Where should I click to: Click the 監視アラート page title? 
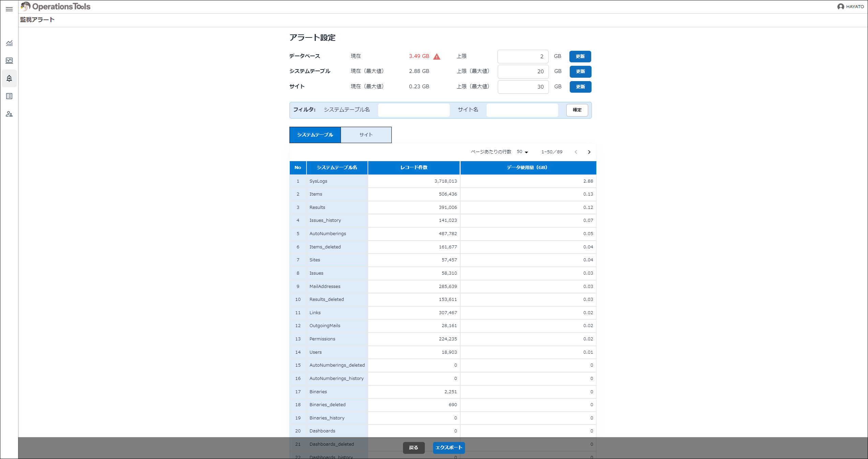[x=38, y=20]
